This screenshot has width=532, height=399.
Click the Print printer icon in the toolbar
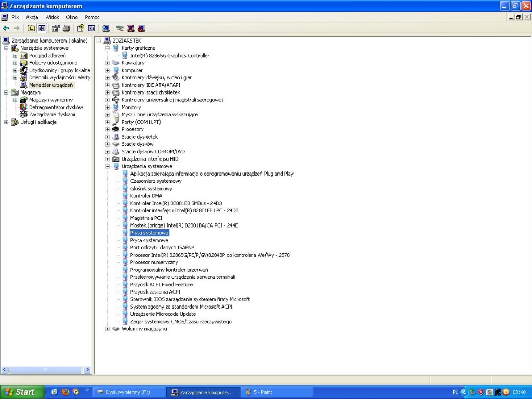(x=66, y=29)
